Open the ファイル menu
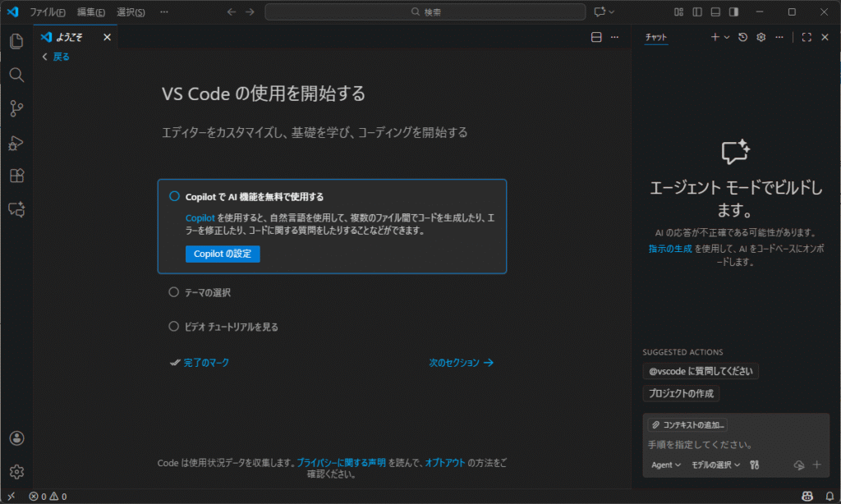This screenshot has height=504, width=841. point(47,12)
